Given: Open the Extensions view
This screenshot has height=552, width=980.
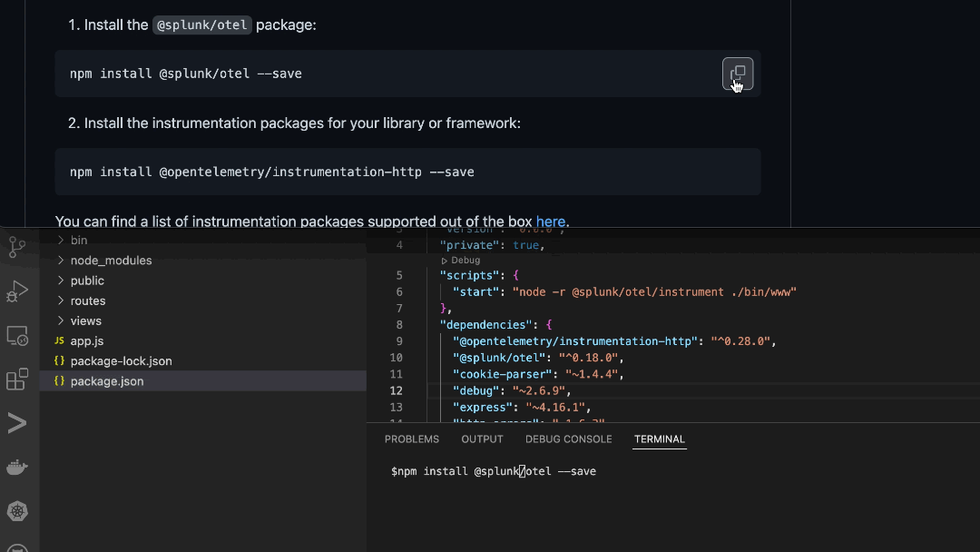Looking at the screenshot, I should (18, 379).
